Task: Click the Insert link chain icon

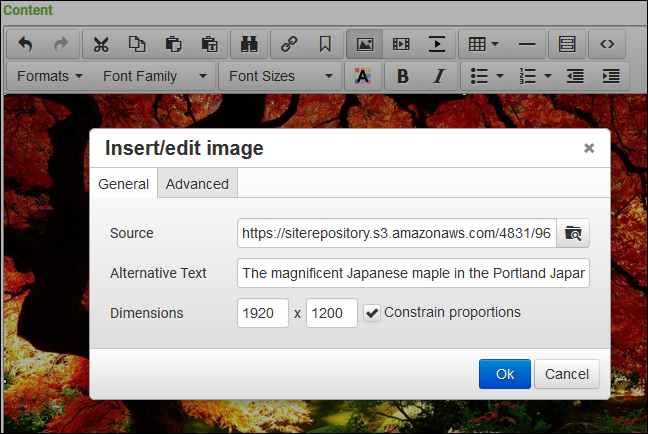Action: click(x=290, y=44)
